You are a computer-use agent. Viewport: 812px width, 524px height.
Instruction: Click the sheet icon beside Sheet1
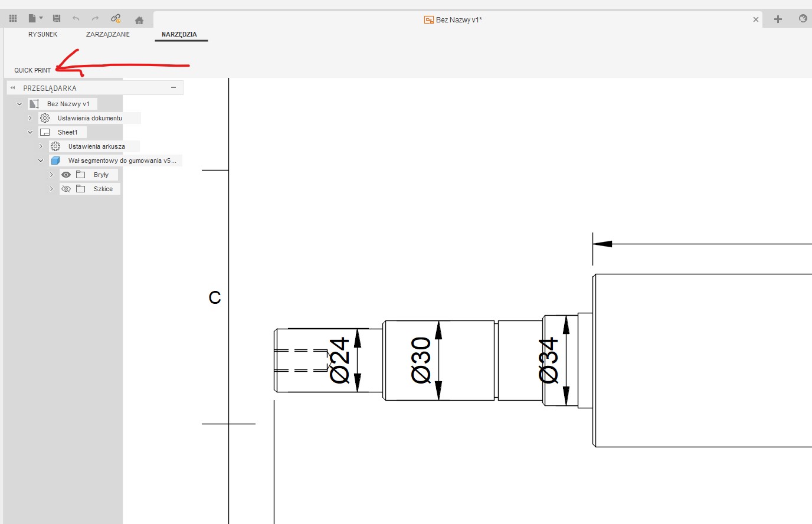tap(45, 132)
